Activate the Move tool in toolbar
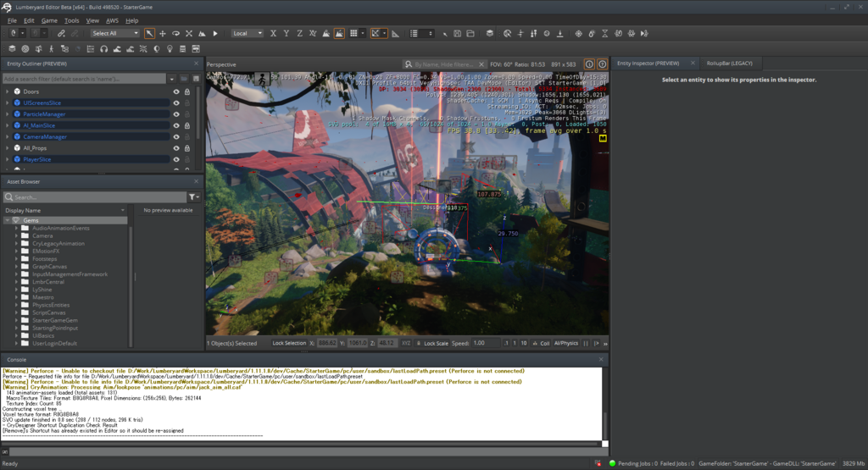868x470 pixels. pyautogui.click(x=162, y=33)
